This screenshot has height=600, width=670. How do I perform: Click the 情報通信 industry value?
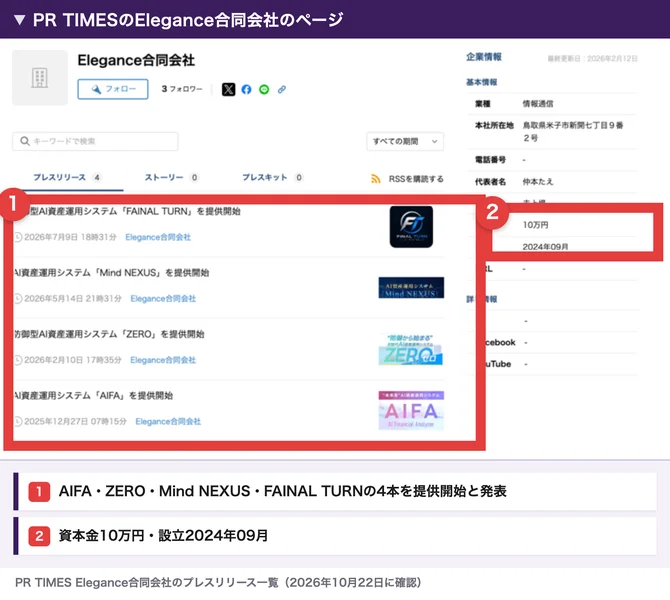[538, 104]
